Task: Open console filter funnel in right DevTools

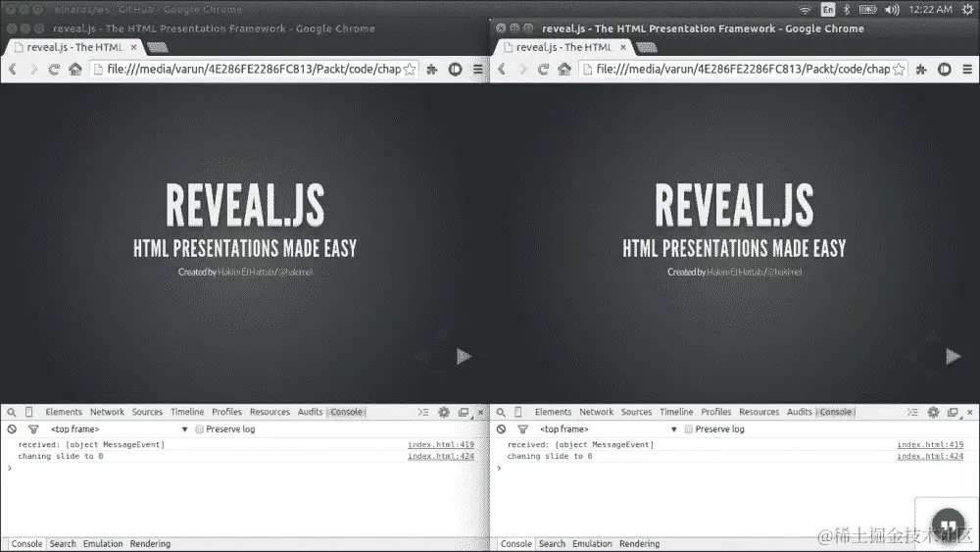Action: click(522, 429)
